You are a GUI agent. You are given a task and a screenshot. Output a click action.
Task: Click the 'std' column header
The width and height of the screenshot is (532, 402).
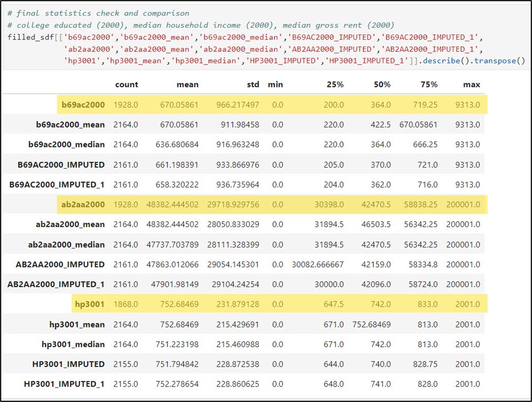251,84
